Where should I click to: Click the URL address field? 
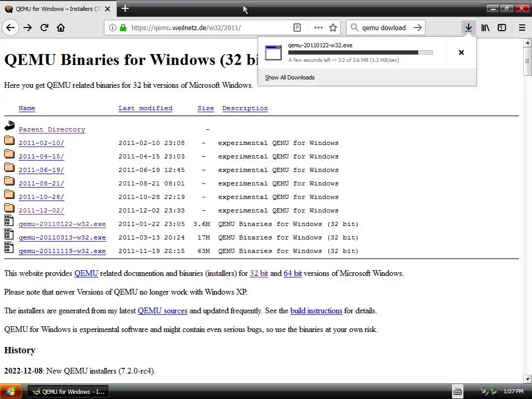click(x=210, y=28)
